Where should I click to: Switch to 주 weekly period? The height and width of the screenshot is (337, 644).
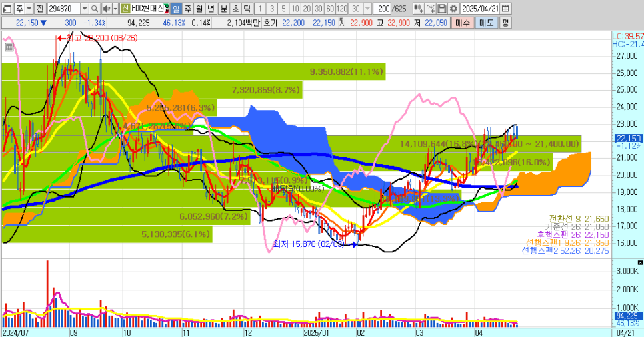click(x=188, y=8)
